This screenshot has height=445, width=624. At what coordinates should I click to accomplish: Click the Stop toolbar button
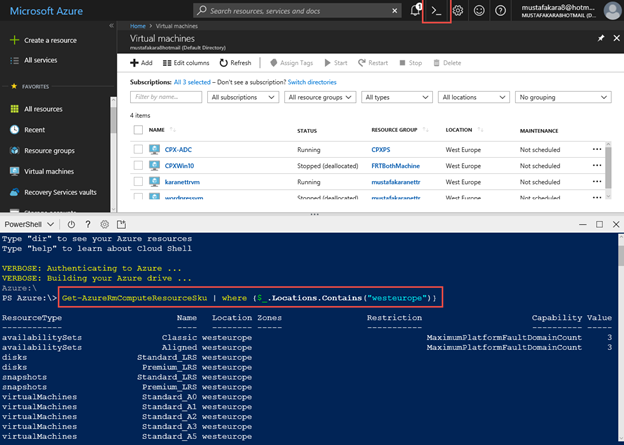[x=410, y=63]
